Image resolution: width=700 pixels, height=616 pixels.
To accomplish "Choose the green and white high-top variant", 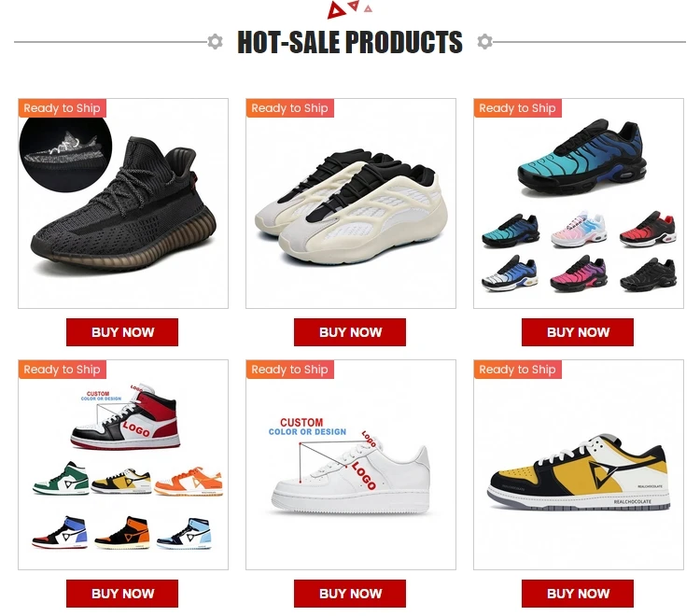I will [x=62, y=478].
